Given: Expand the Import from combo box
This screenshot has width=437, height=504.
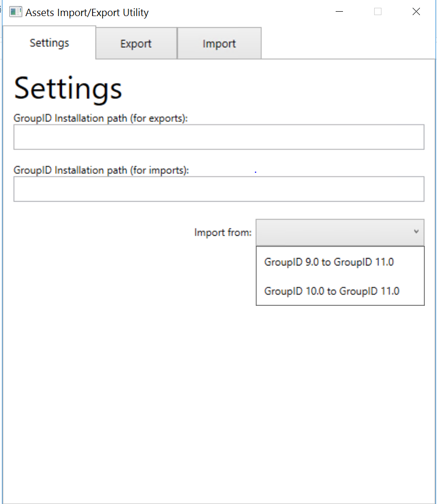Looking at the screenshot, I should pyautogui.click(x=340, y=232).
